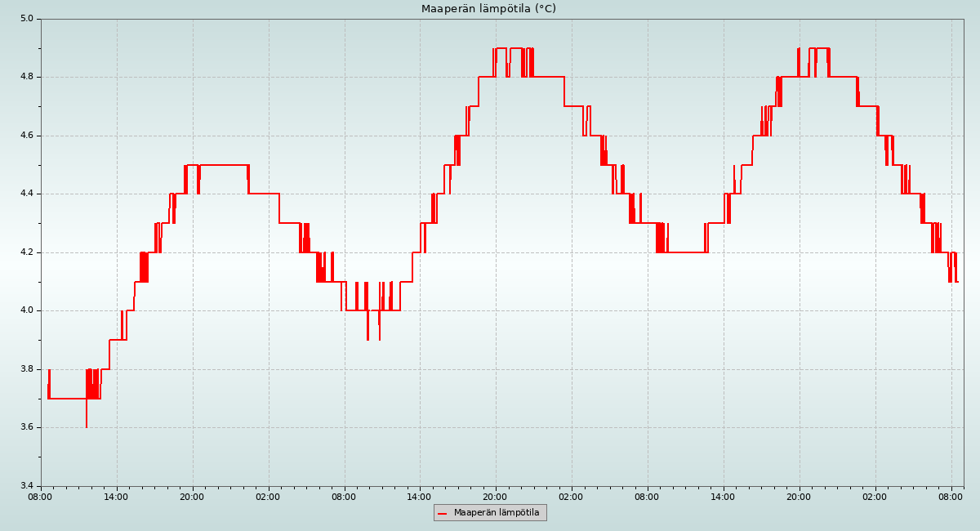Viewport: 980px width, 531px height.
Task: Select the 4.6 value on the vertical axis
Action: coord(27,136)
